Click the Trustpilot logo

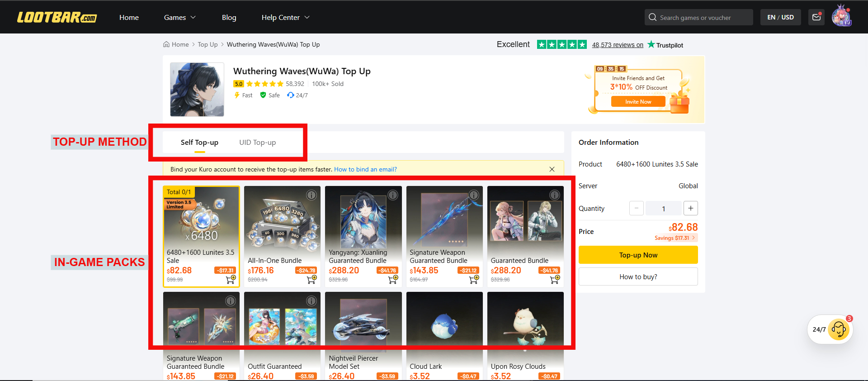pos(665,44)
